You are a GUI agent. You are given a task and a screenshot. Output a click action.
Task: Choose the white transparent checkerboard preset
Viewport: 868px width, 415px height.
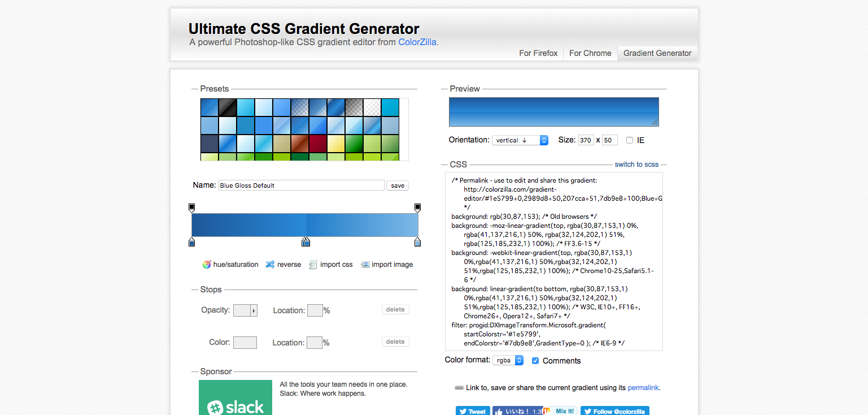pos(372,107)
